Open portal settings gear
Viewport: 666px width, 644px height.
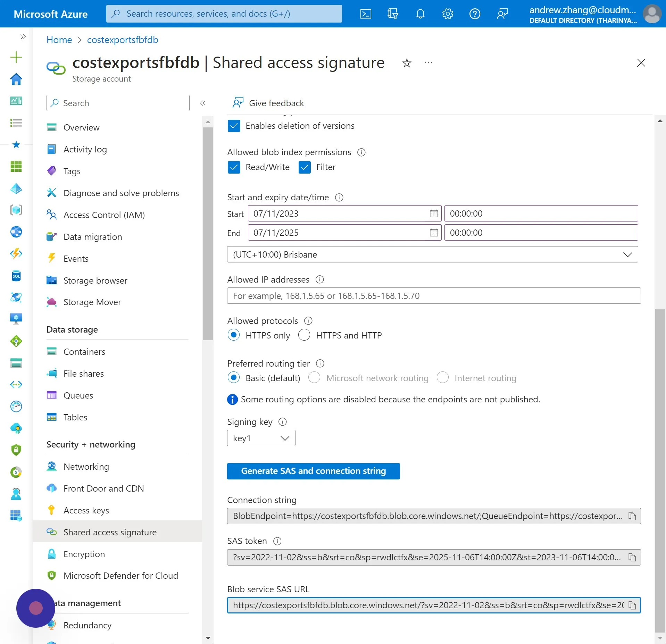point(448,14)
